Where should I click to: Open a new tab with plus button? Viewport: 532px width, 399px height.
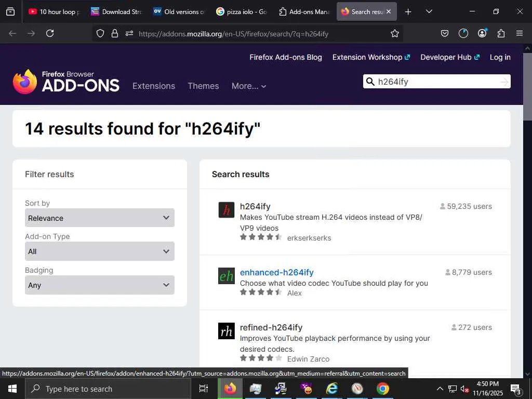click(x=408, y=12)
